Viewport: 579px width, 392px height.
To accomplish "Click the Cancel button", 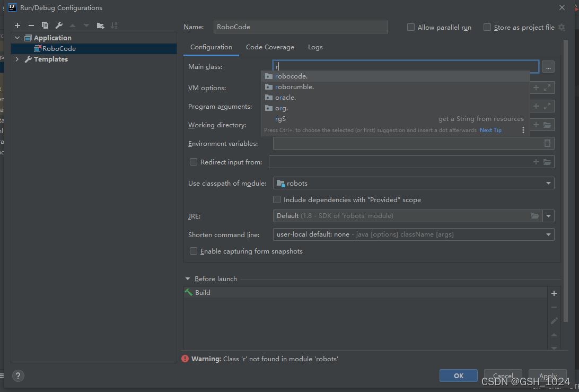I will (x=503, y=376).
